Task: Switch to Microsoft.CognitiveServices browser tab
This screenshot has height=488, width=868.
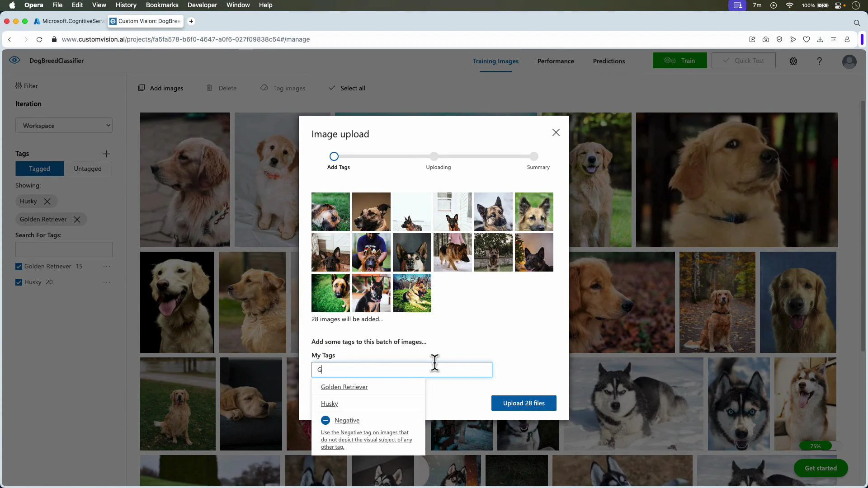Action: (69, 21)
